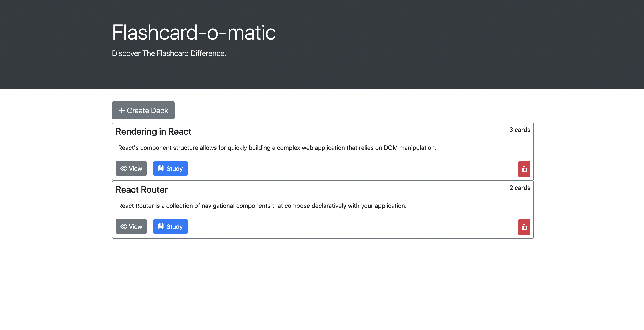Click the '2 cards' count label
The height and width of the screenshot is (330, 644).
(x=520, y=188)
